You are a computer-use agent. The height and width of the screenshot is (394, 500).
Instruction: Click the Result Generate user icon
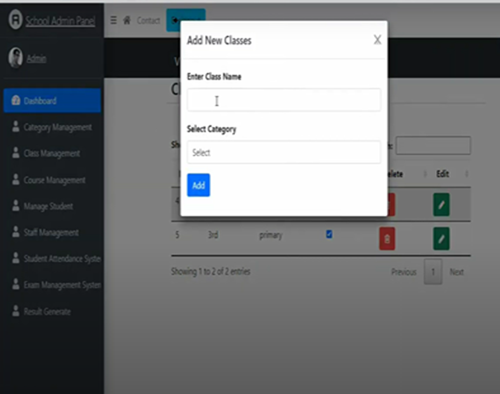click(16, 311)
